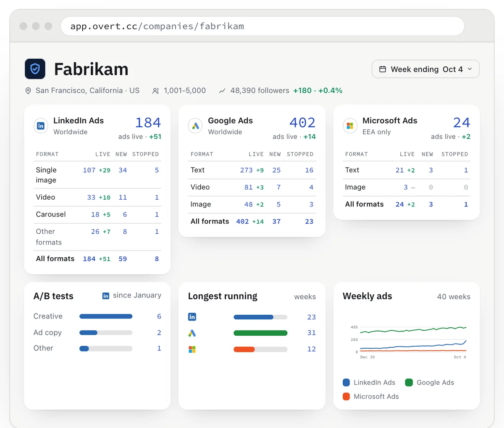Click the calendar icon in date selector
The image size is (504, 428).
point(383,69)
